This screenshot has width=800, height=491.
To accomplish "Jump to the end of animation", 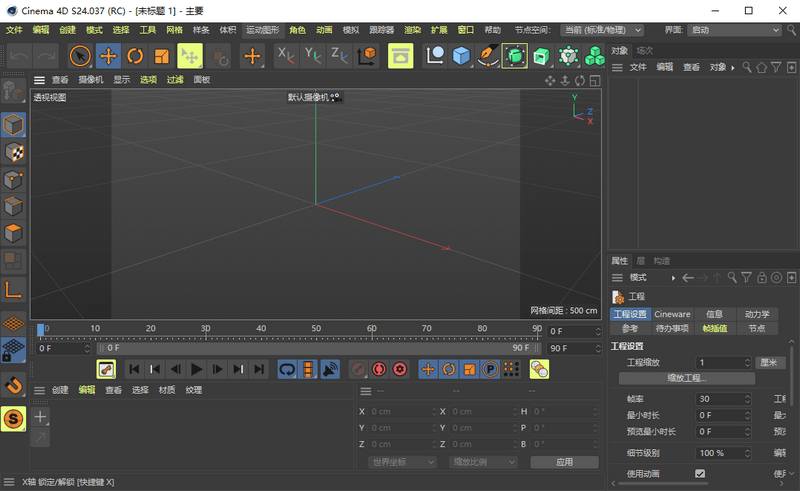I will coord(259,369).
